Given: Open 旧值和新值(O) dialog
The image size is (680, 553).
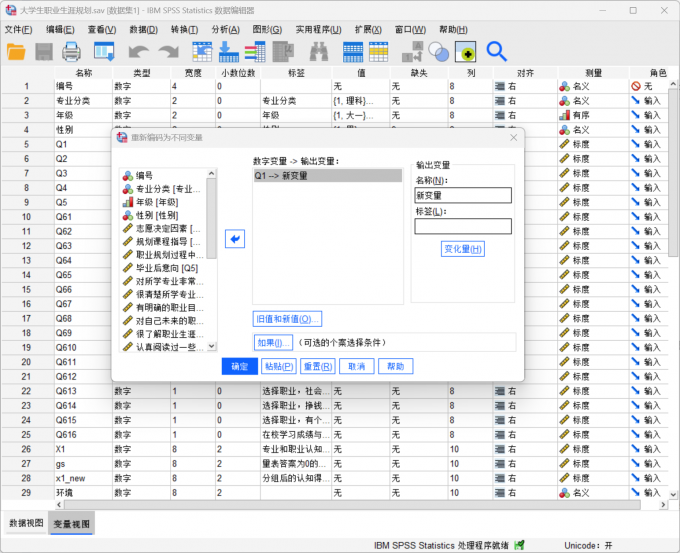Looking at the screenshot, I should point(287,319).
